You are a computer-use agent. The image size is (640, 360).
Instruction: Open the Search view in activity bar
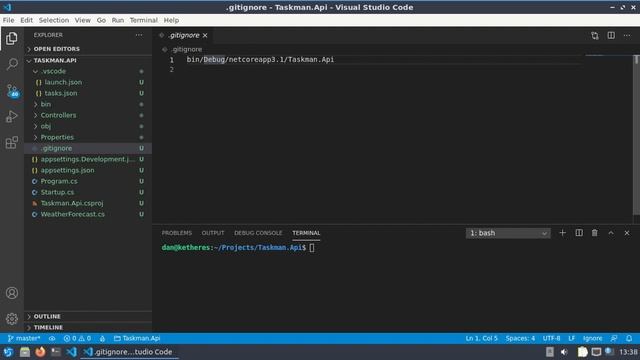(x=12, y=64)
